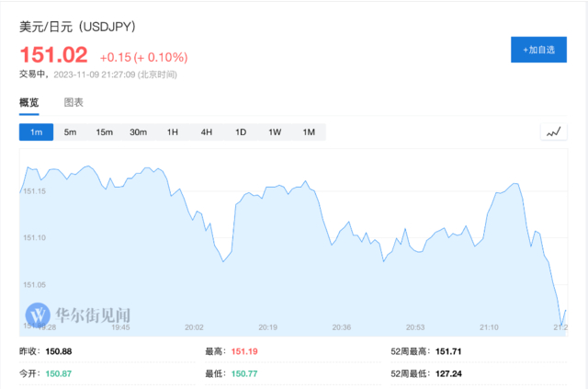This screenshot has width=588, height=389.
Task: Show the 1D daily chart
Action: click(241, 132)
